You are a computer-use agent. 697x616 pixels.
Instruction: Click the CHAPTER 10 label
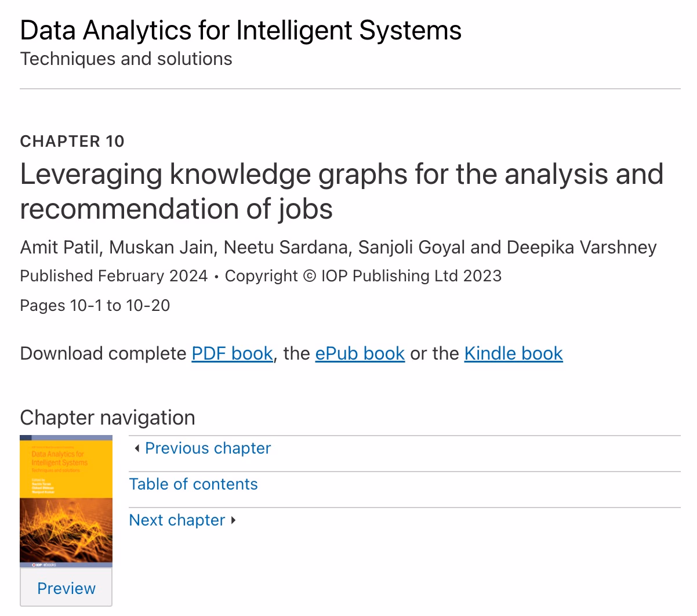(x=72, y=142)
